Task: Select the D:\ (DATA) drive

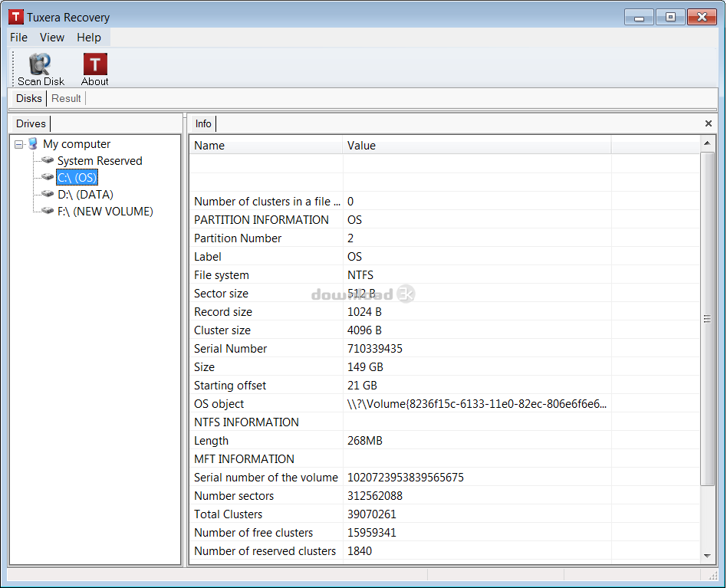Action: click(85, 195)
